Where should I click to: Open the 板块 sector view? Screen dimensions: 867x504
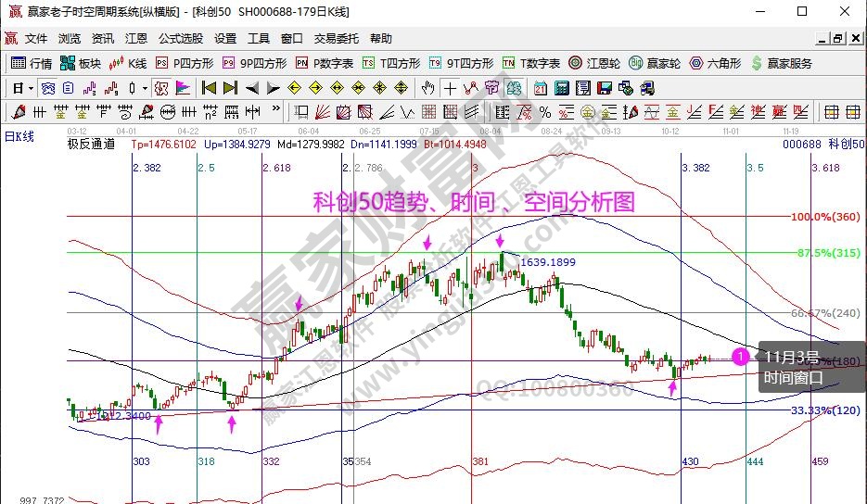click(x=81, y=64)
